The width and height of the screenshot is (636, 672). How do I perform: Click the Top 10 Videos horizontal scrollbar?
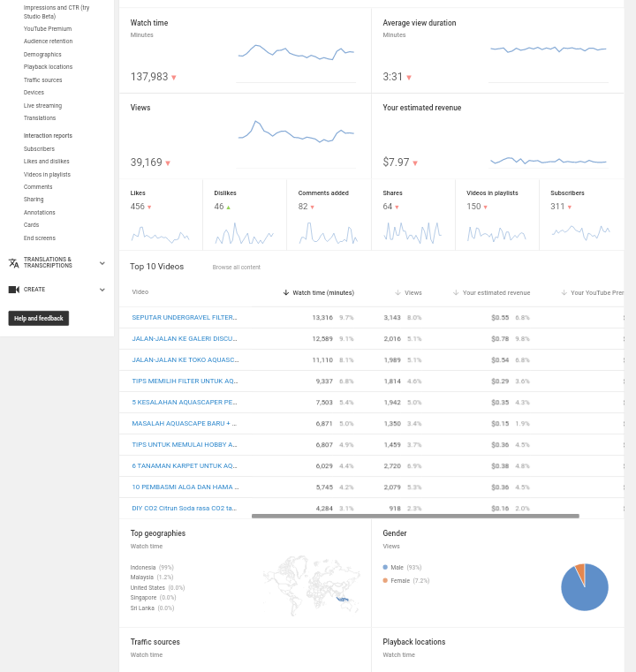(x=414, y=516)
